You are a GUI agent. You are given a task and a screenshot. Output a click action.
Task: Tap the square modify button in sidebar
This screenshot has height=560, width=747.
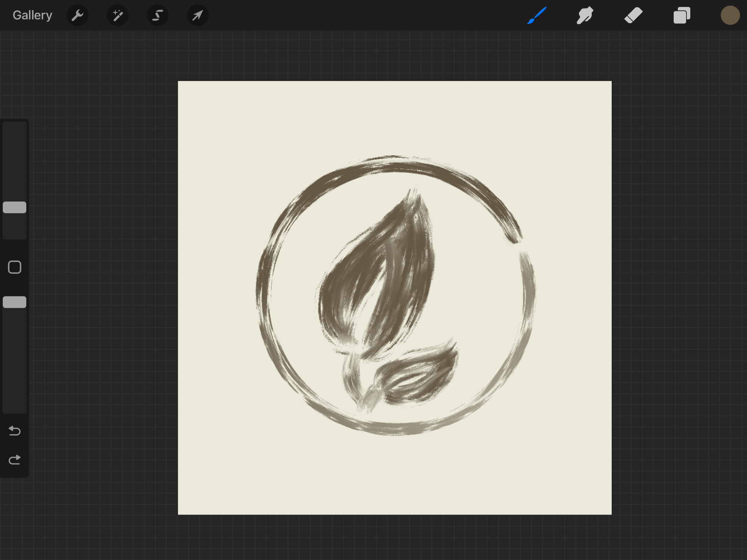[x=15, y=267]
